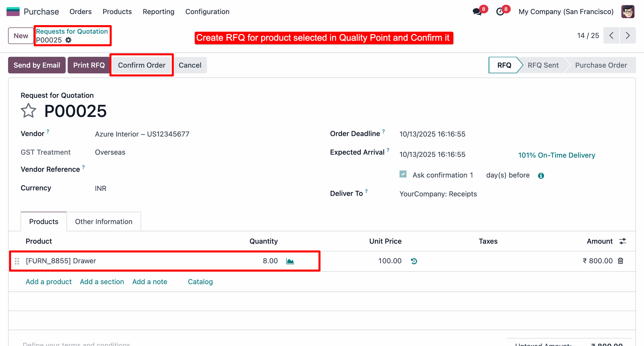Click the unit price reset icon
Image resolution: width=644 pixels, height=346 pixels.
(x=414, y=261)
